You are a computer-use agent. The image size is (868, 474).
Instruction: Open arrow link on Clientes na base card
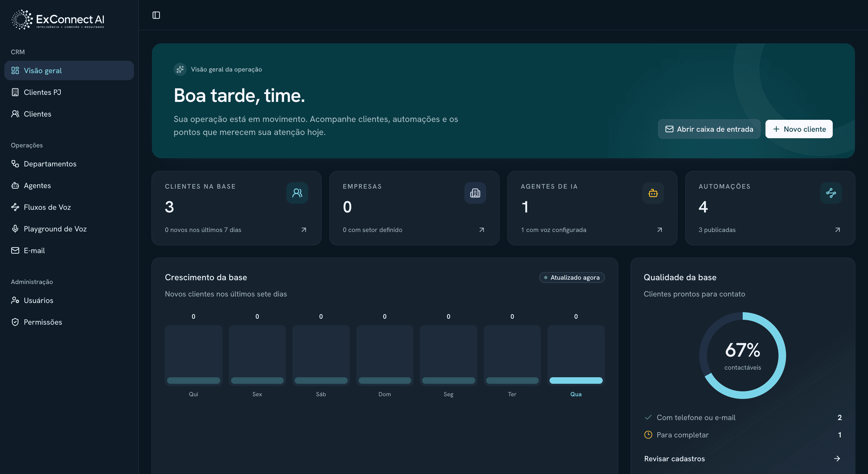point(304,230)
